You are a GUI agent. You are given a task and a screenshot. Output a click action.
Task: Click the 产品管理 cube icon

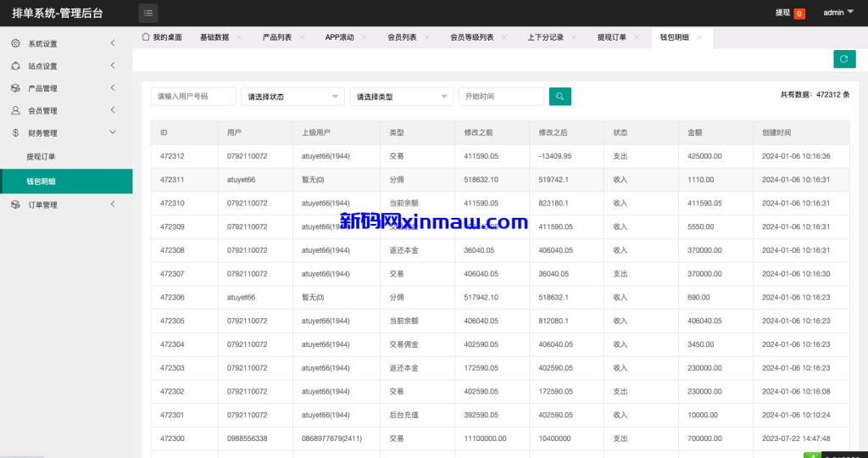[x=16, y=88]
